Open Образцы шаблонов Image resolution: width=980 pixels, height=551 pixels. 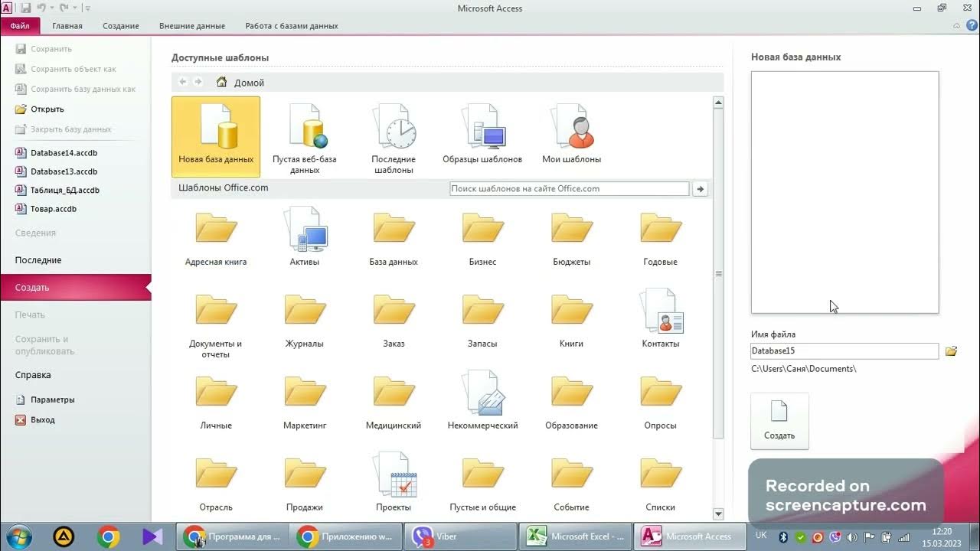482,133
